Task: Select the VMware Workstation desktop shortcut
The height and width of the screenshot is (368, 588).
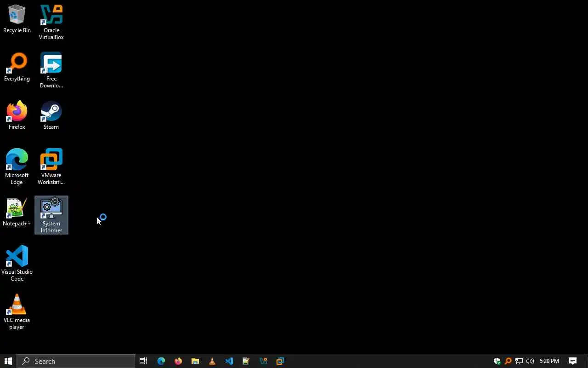Action: click(51, 167)
